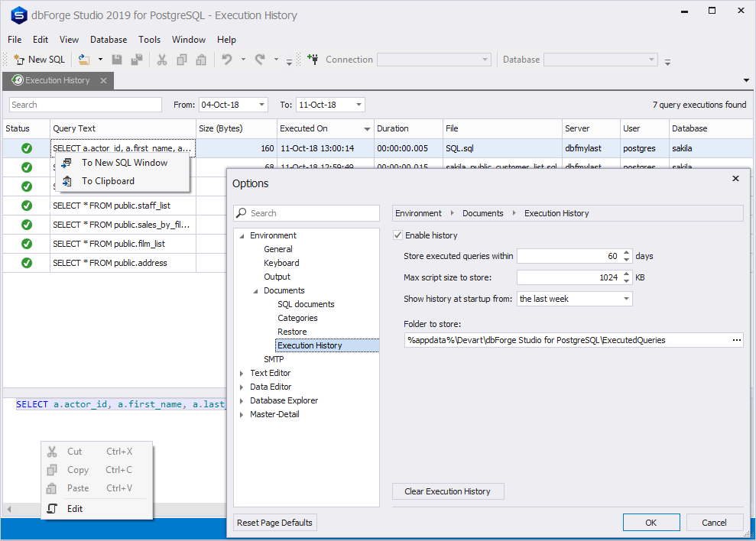Toggle the Enable history checkbox
Screen dimensions: 756x541
pos(397,235)
